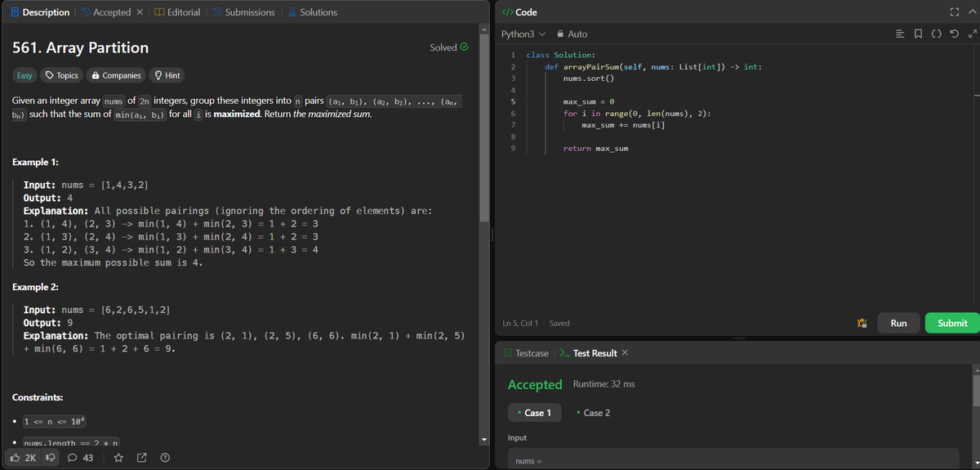Submit the solution
The image size is (980, 470).
click(x=952, y=323)
